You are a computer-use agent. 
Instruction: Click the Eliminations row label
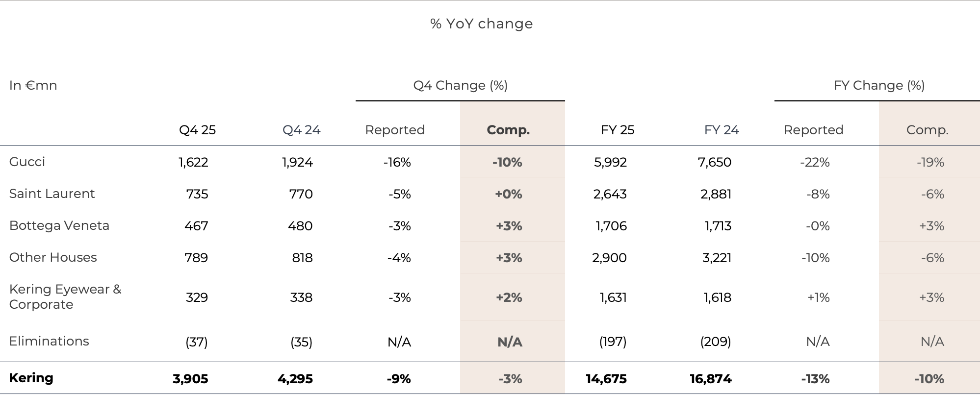49,341
